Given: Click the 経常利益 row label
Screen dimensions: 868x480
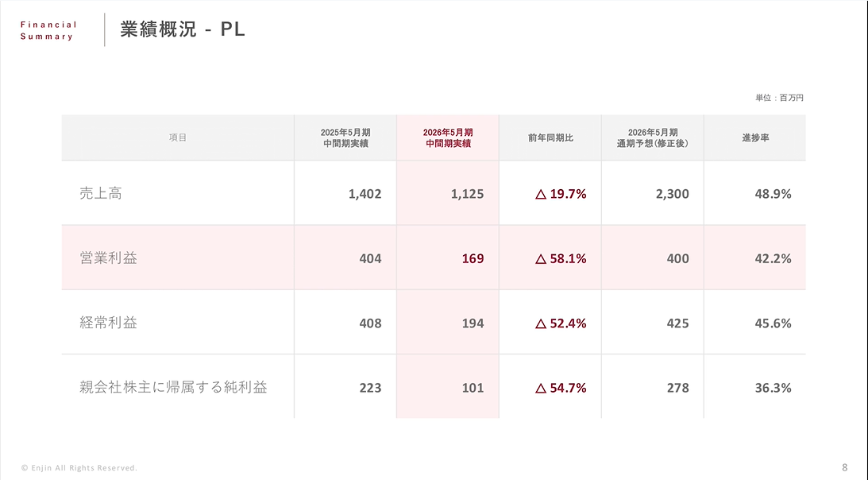Looking at the screenshot, I should (x=108, y=323).
